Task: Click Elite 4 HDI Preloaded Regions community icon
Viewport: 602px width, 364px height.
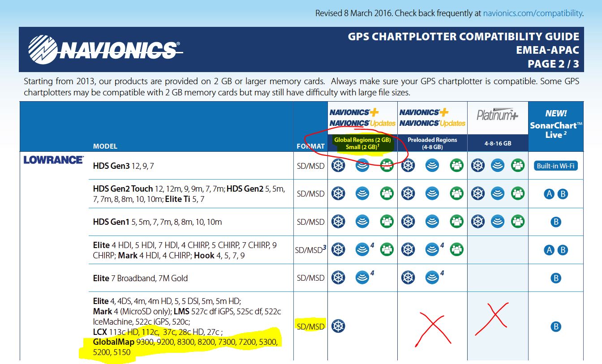Action: (456, 249)
